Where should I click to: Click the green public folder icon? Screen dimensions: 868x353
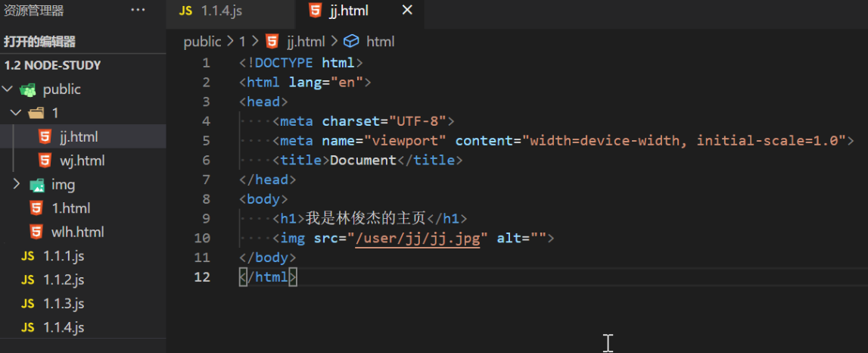(29, 89)
